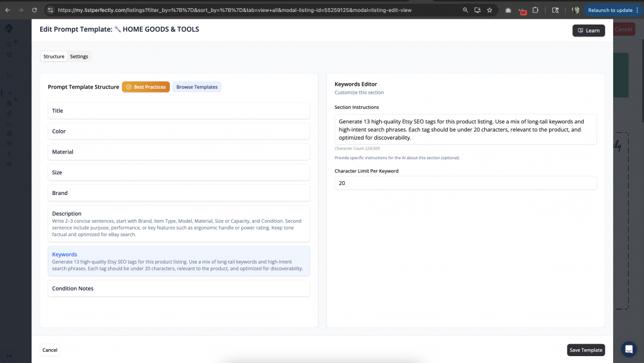
Task: Click the camera extension icon in the toolbar
Action: click(508, 10)
